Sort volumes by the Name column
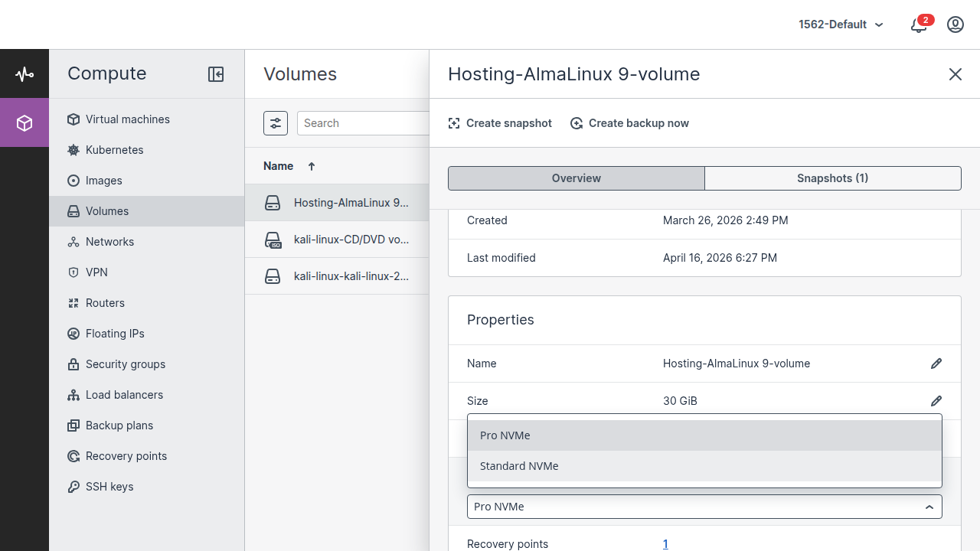Viewport: 980px width, 551px height. tap(279, 166)
